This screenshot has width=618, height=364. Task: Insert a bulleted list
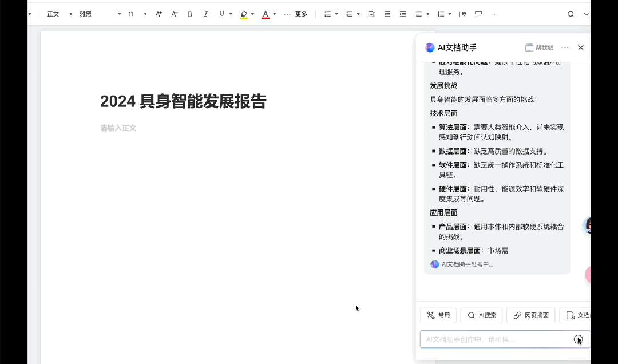328,14
